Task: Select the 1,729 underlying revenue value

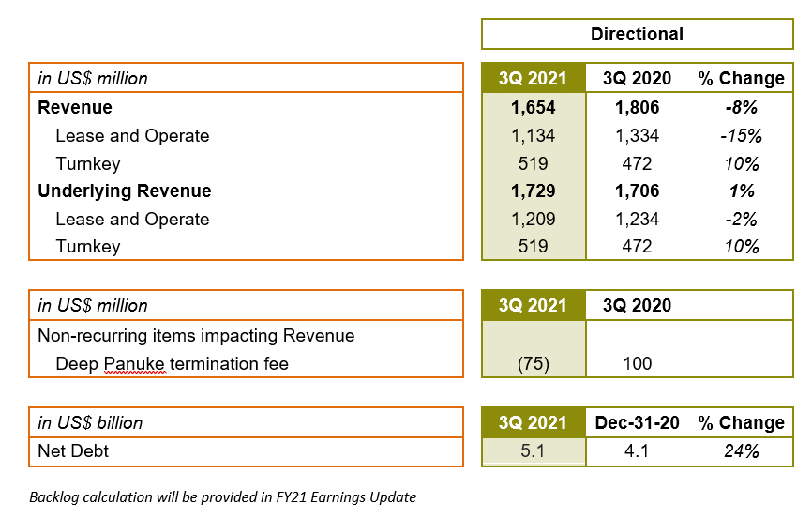Action: (x=533, y=191)
